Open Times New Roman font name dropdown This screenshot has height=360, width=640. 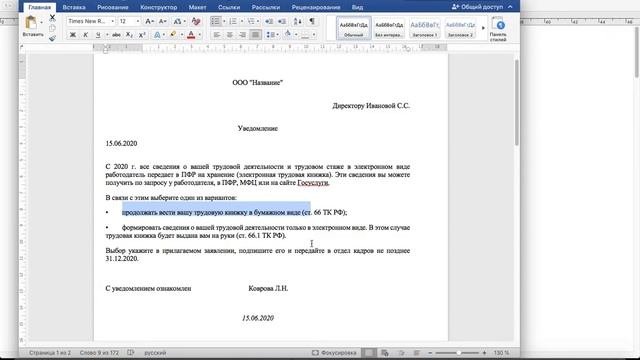click(113, 21)
